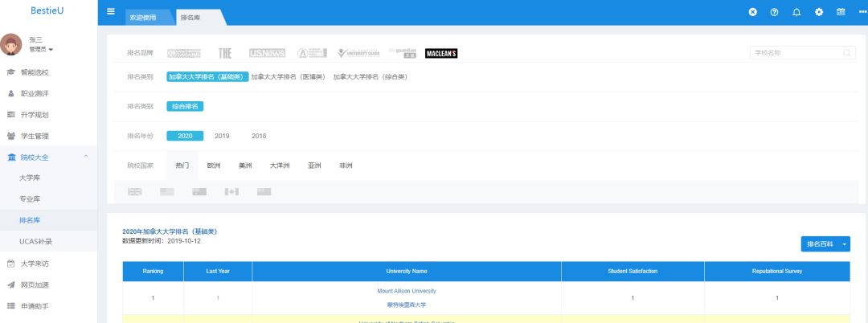Viewport: 868px width, 323px height.
Task: Collapse the 院校大全 sidebar section
Action: tap(86, 157)
